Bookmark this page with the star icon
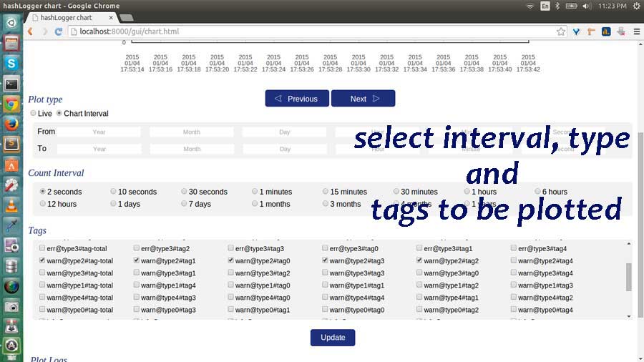The height and width of the screenshot is (362, 644). tap(561, 31)
